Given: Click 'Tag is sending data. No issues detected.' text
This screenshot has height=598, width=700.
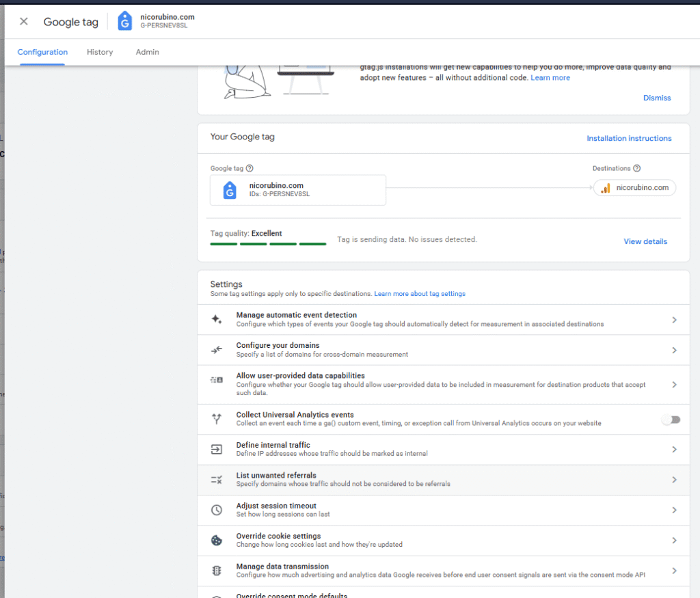Looking at the screenshot, I should (x=407, y=240).
